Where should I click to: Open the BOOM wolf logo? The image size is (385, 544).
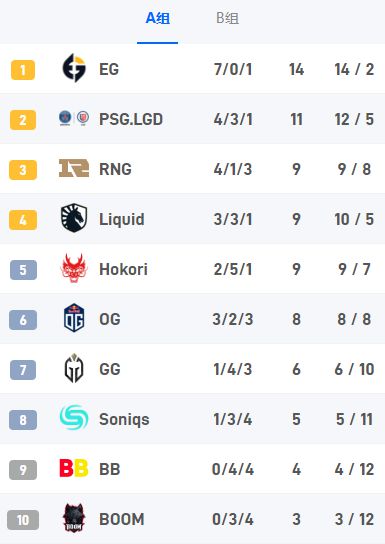[x=74, y=518]
